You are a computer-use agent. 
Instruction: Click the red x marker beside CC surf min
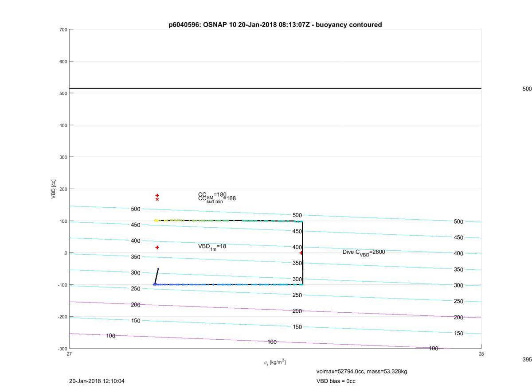point(157,199)
